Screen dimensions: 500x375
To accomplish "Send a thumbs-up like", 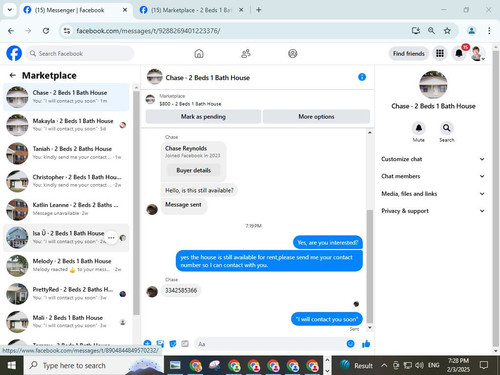I will coord(366,344).
